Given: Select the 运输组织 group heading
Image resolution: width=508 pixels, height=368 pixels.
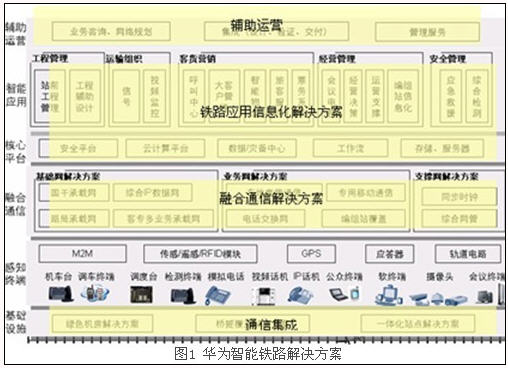Looking at the screenshot, I should tap(124, 59).
